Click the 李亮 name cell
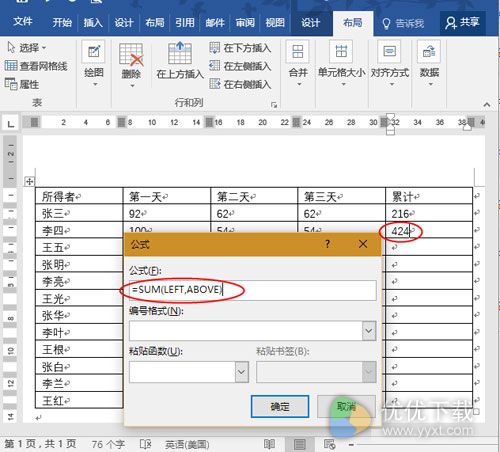Viewport: 500px width, 452px height. coord(79,281)
